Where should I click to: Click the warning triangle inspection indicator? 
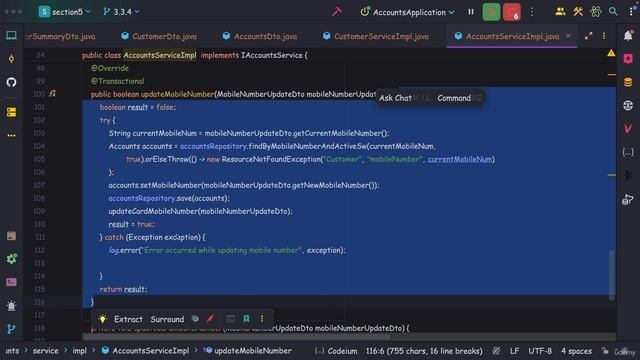coord(611,53)
